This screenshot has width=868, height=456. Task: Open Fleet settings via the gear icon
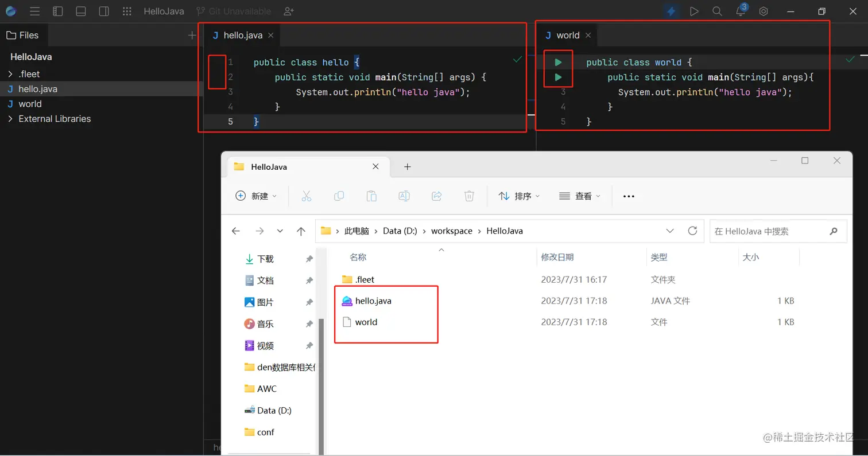764,11
